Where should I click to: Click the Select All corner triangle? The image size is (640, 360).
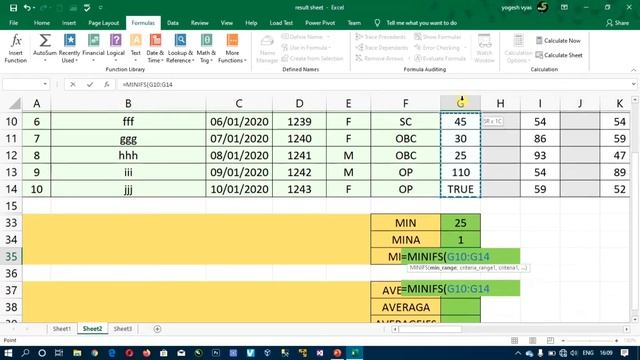pos(15,104)
